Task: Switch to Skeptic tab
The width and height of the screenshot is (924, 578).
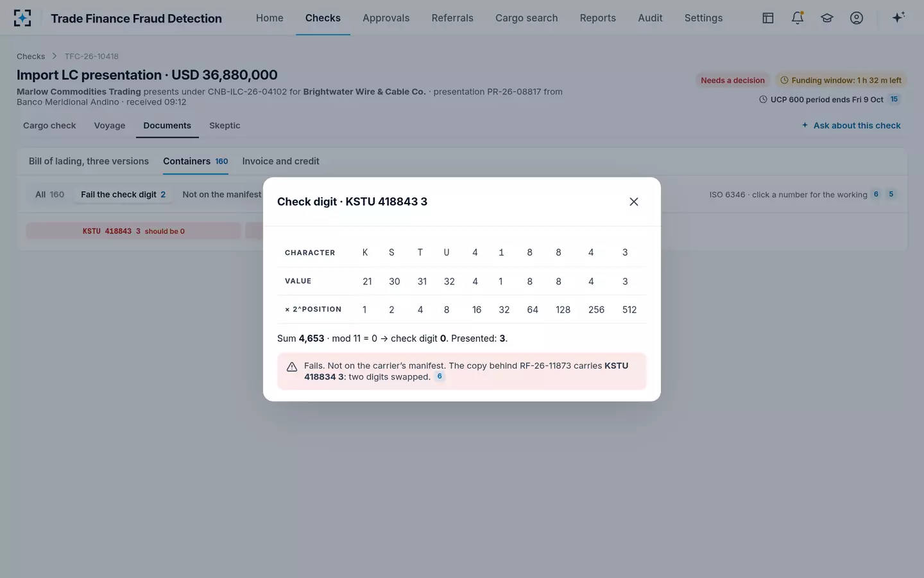Action: (225, 125)
